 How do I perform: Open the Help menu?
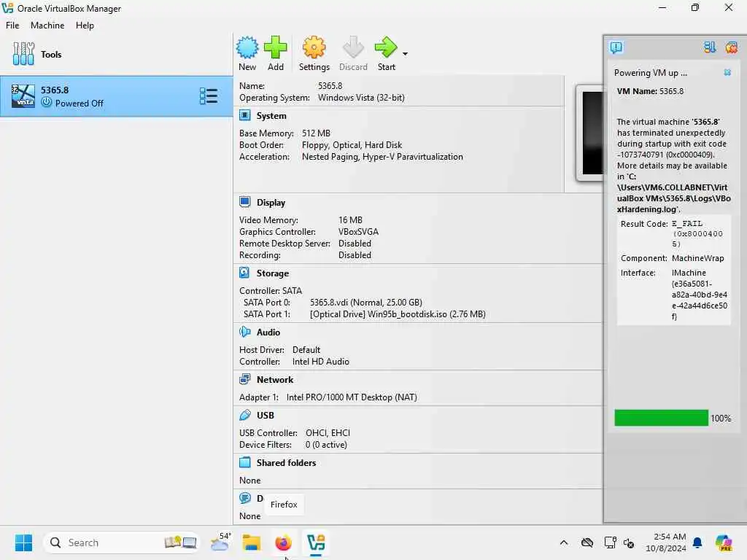(85, 26)
